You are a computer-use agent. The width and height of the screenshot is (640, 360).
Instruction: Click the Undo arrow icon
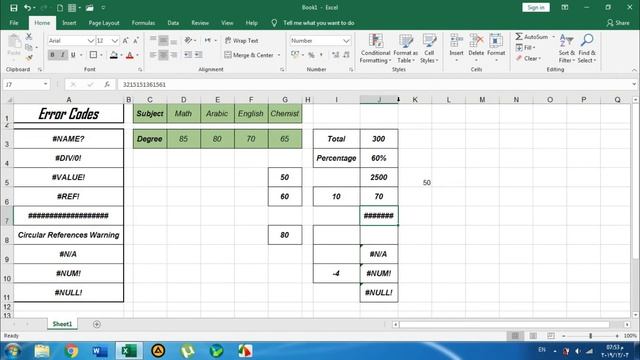point(27,8)
